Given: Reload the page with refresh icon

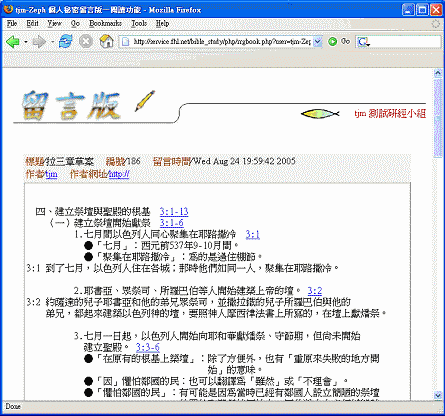Looking at the screenshot, I should (66, 41).
